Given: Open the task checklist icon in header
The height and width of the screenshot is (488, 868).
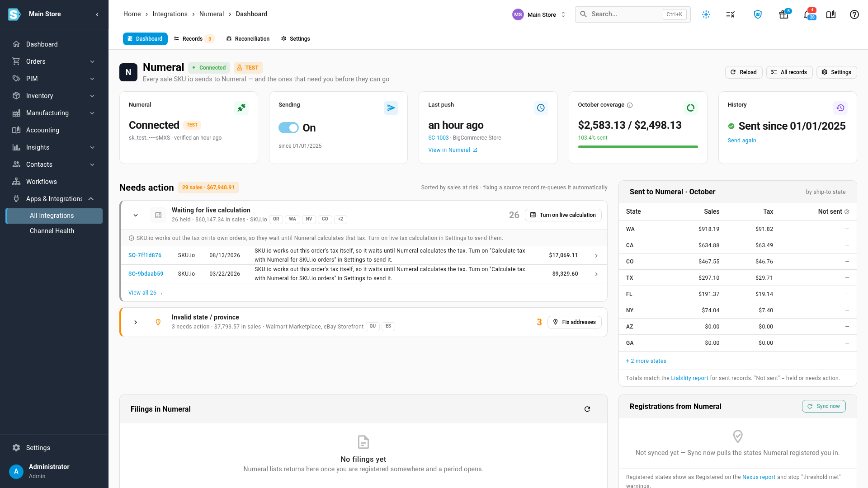Looking at the screenshot, I should [731, 14].
